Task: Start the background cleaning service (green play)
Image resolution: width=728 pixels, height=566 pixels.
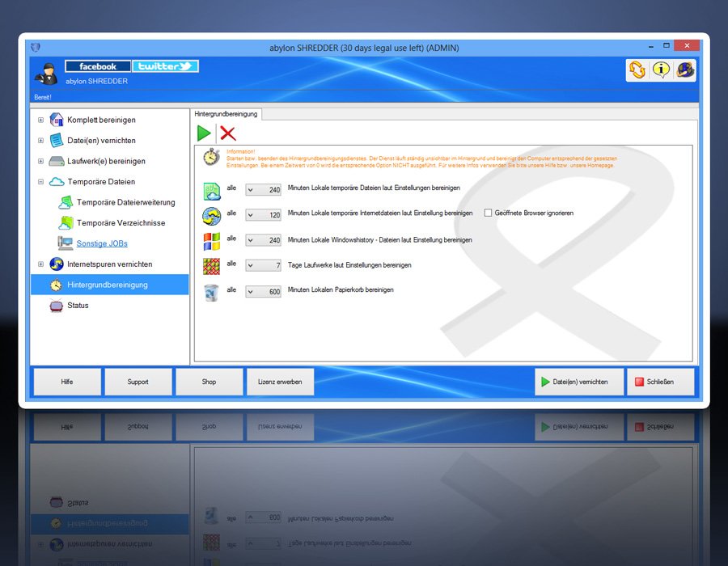Action: [x=204, y=133]
